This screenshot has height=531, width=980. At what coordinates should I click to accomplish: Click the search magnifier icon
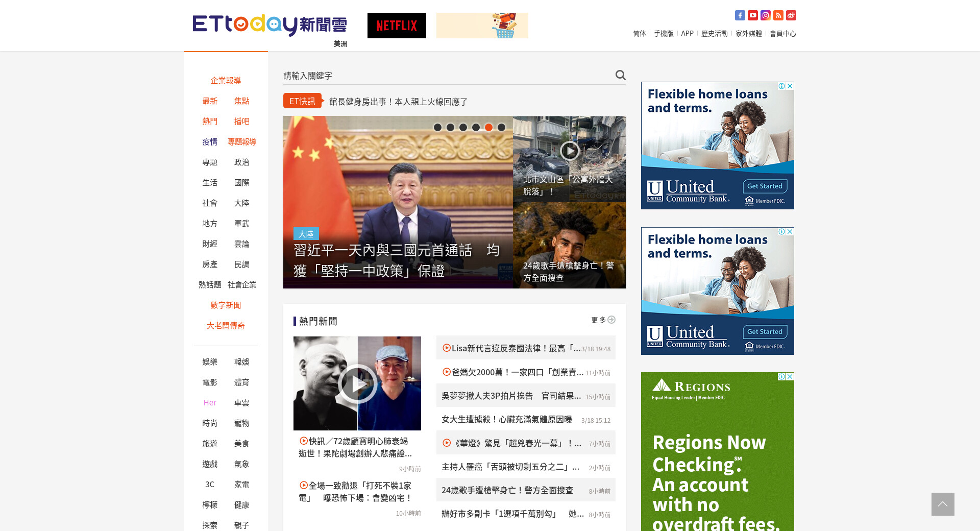(x=620, y=75)
